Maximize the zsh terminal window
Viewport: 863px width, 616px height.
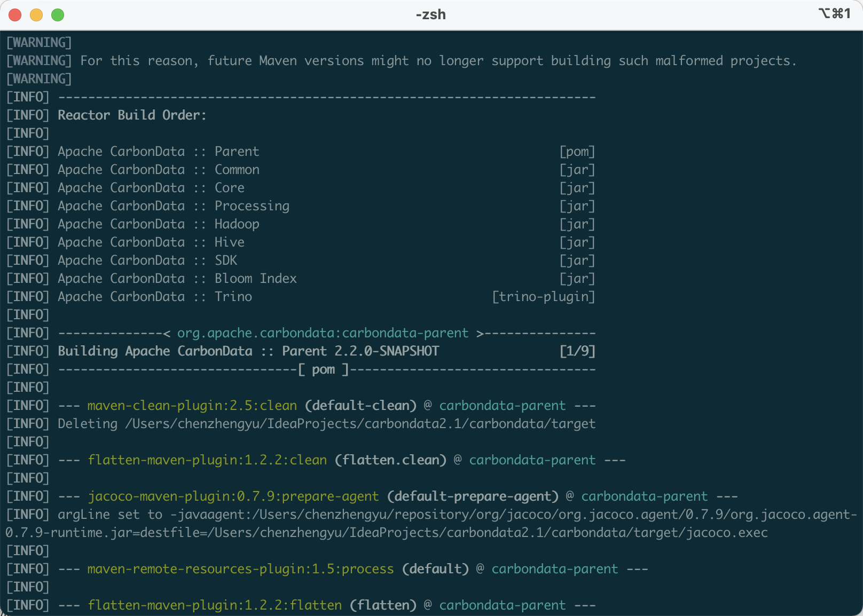point(58,15)
